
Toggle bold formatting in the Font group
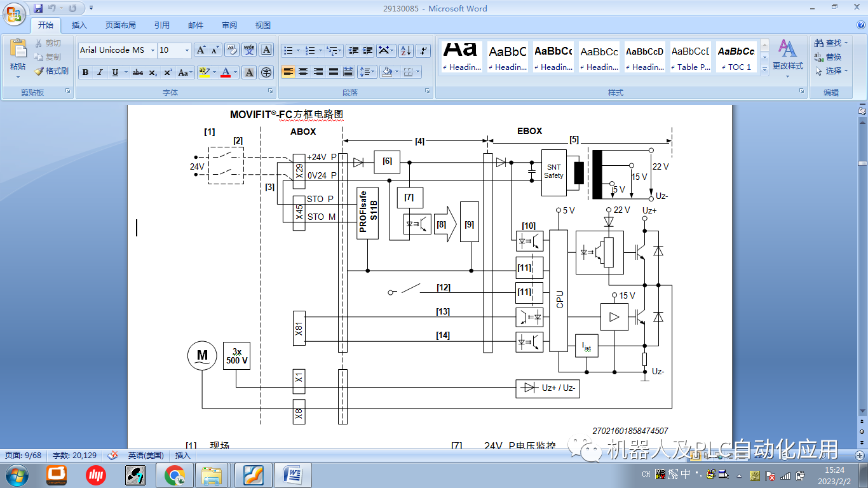pyautogui.click(x=85, y=72)
